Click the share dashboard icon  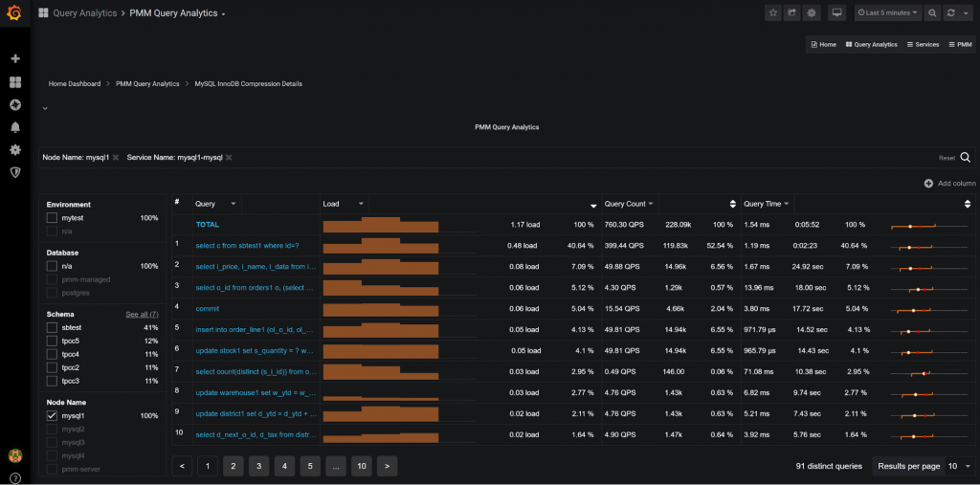[x=791, y=13]
